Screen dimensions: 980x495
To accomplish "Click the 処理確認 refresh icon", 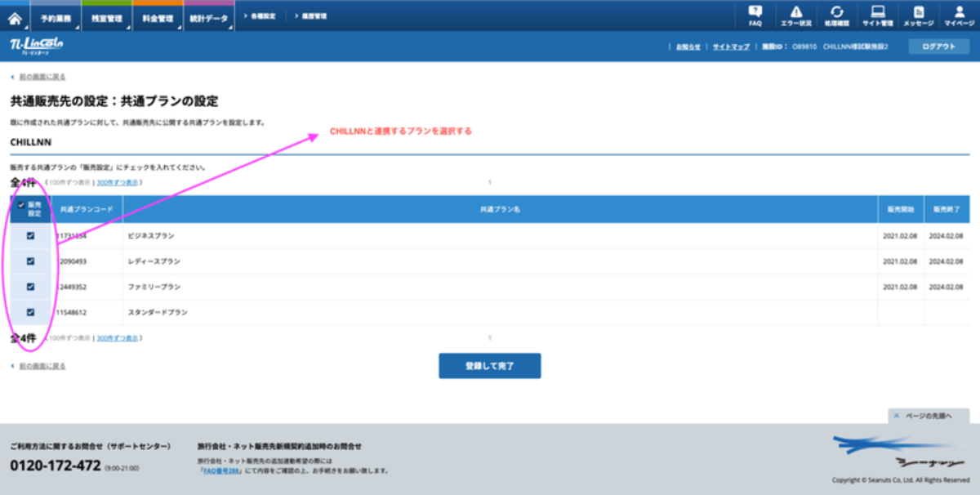I will [x=837, y=16].
